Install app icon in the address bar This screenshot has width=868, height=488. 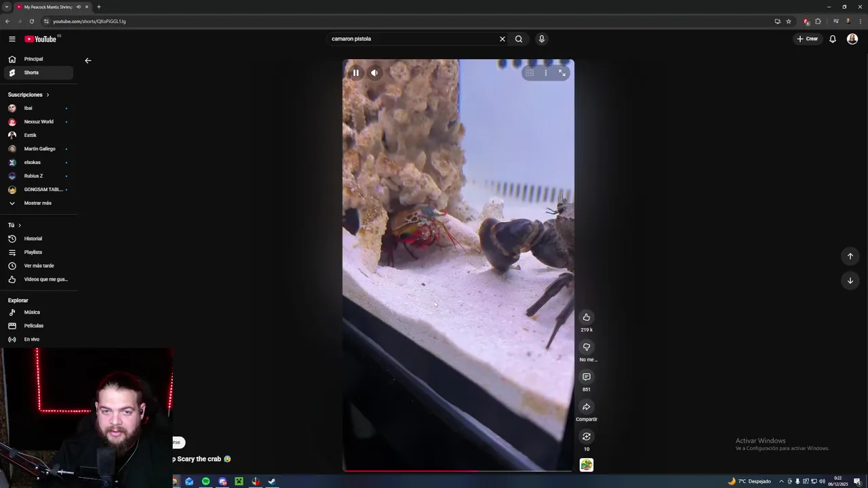pyautogui.click(x=777, y=21)
